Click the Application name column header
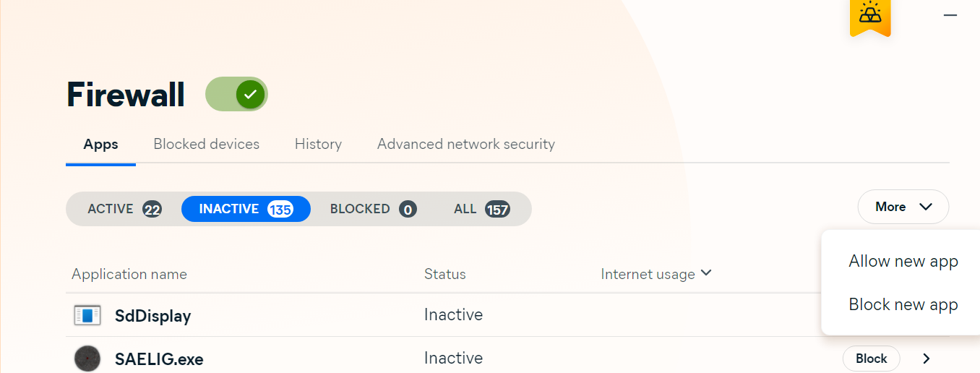This screenshot has height=373, width=980. [129, 275]
